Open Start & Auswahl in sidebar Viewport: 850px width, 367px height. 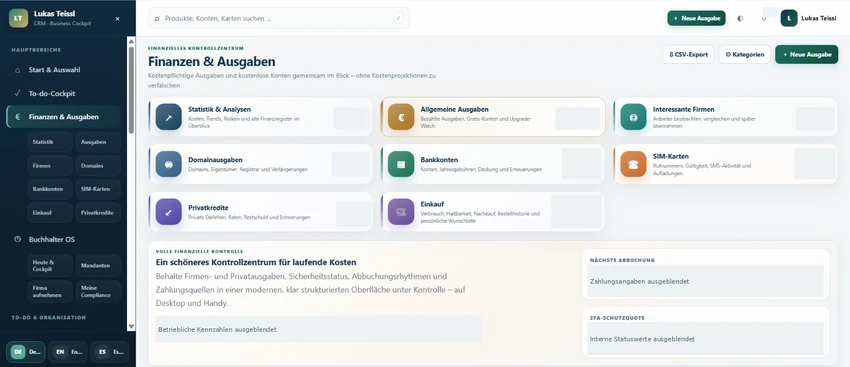tap(63, 70)
